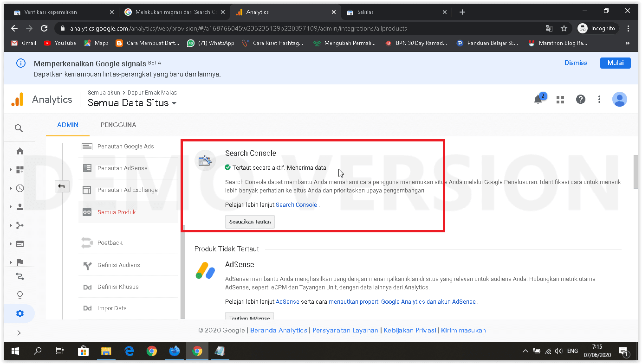
Task: Go to Home in Analytics sidebar
Action: pyautogui.click(x=20, y=151)
